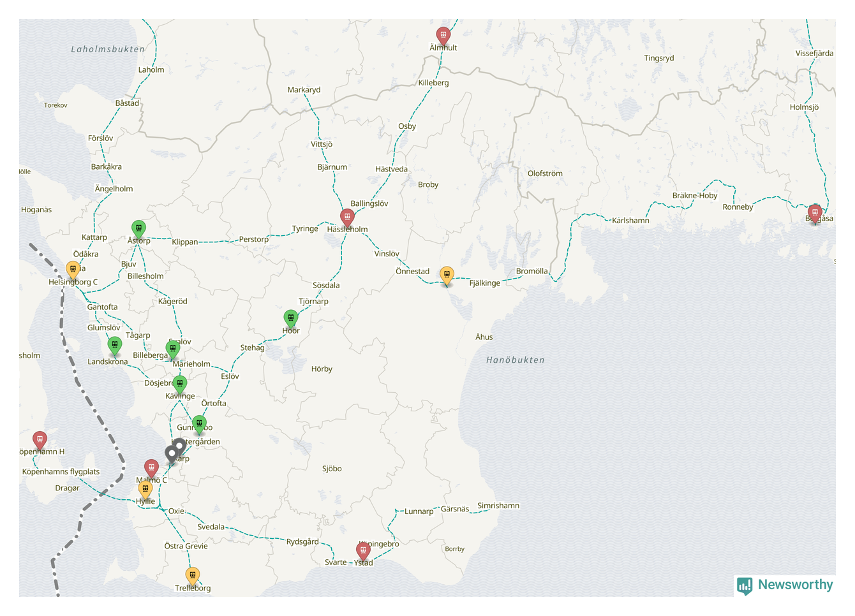Click the red station marker at Ystad

point(363,552)
